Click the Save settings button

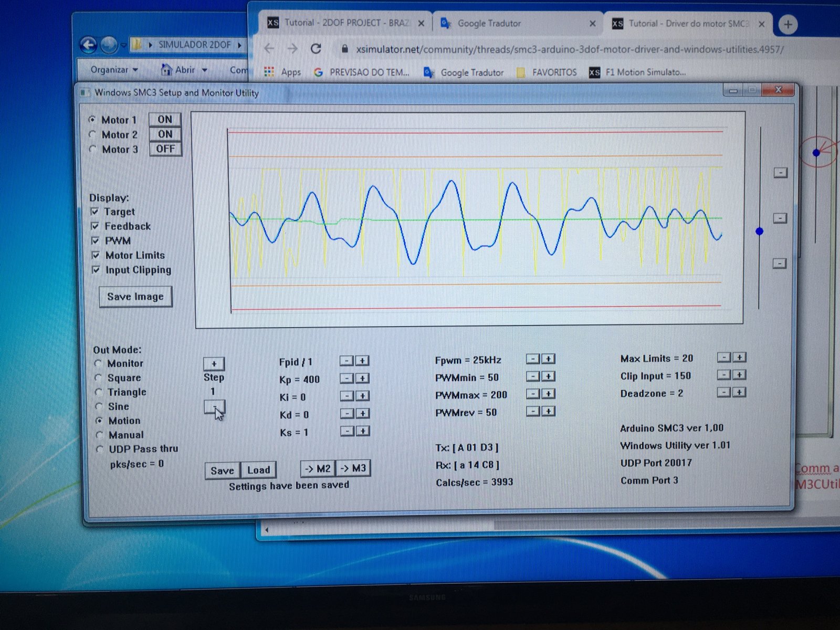(x=222, y=470)
